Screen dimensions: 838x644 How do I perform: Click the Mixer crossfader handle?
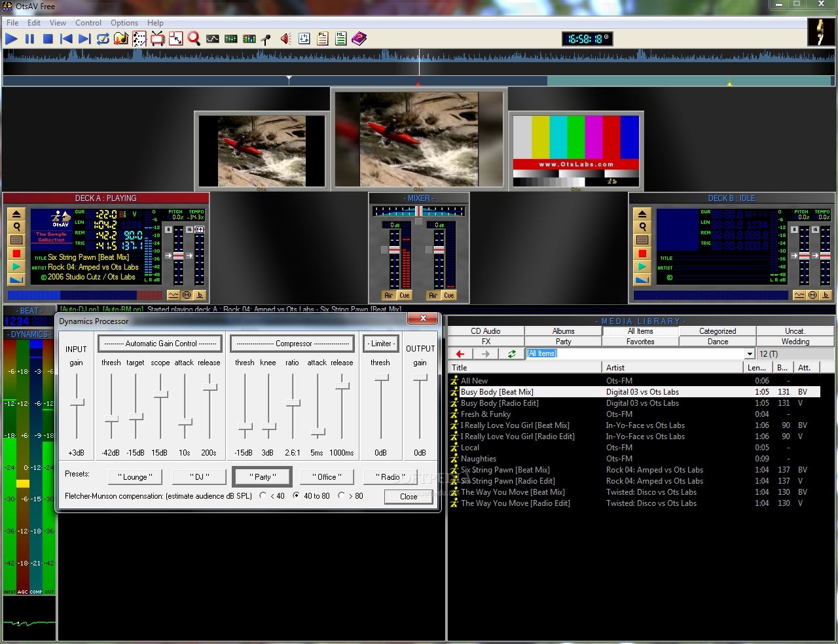tap(419, 211)
